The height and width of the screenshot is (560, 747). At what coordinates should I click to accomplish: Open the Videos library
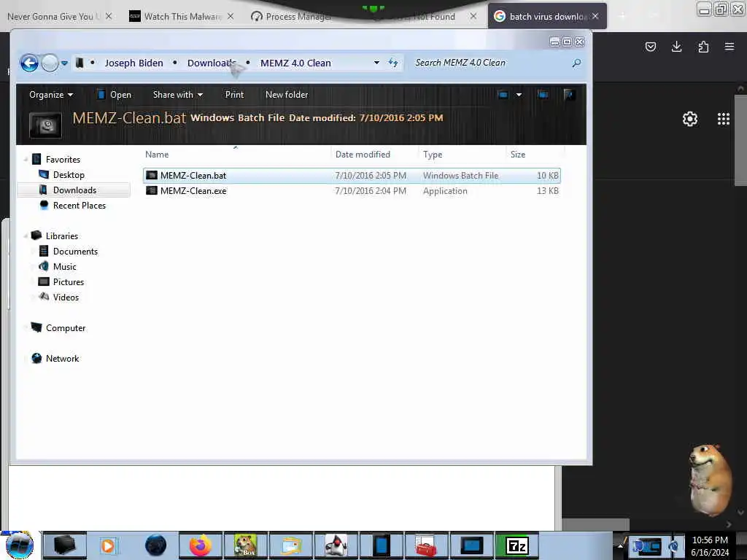click(66, 297)
